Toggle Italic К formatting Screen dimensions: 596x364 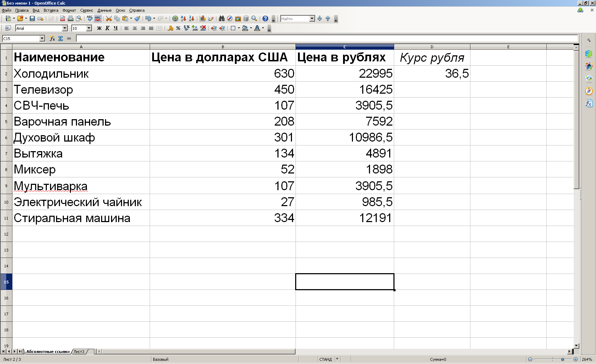pos(107,28)
